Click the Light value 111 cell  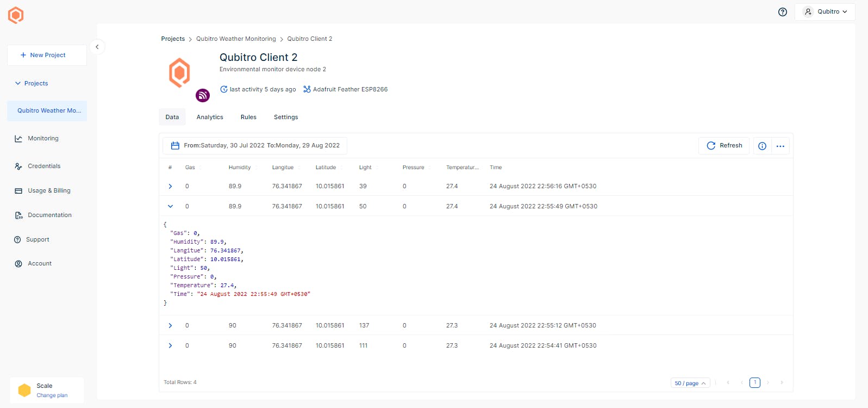(363, 345)
